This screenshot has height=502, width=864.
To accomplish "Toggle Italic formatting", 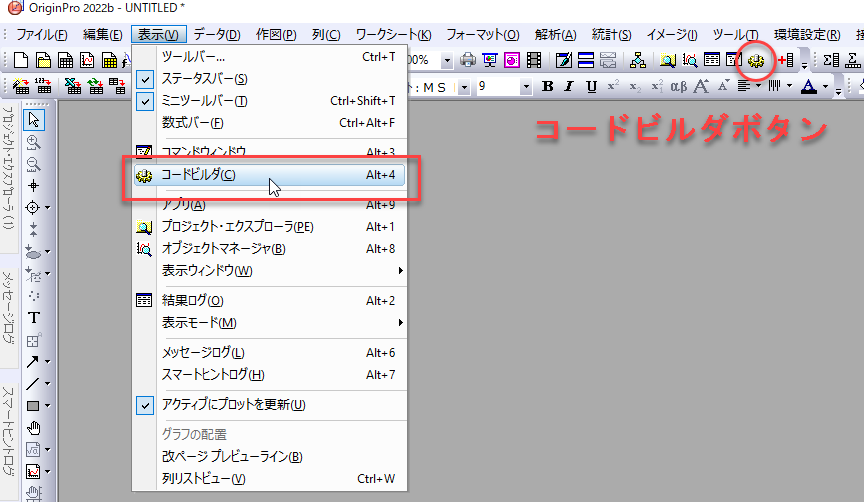I will pos(569,87).
